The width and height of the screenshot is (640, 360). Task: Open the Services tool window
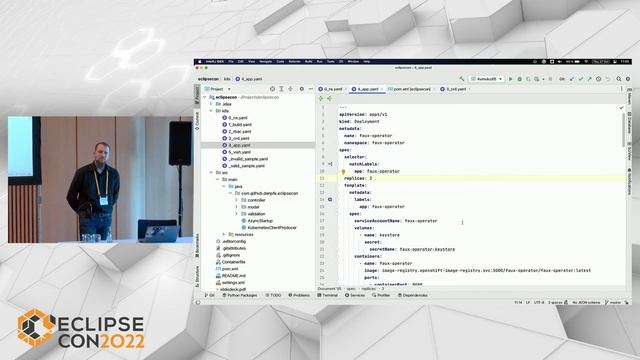[x=355, y=295]
